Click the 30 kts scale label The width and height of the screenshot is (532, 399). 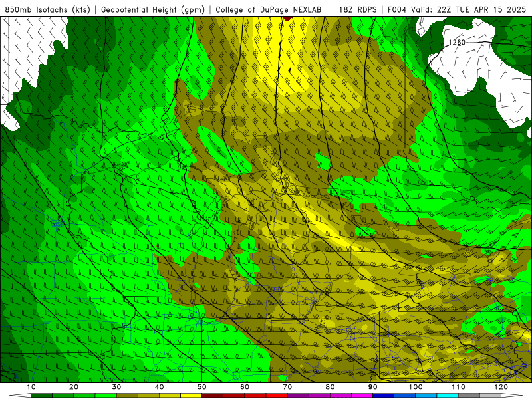116,387
